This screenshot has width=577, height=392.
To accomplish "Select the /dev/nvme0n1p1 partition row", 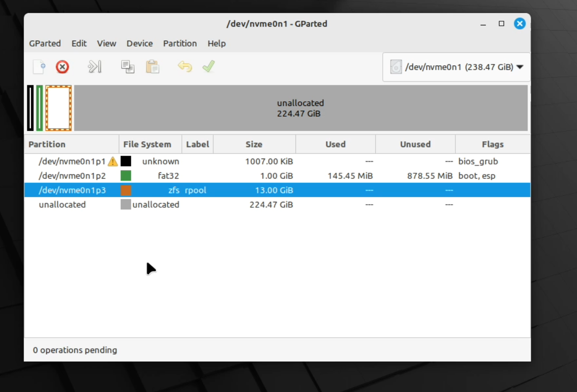I will click(x=277, y=161).
